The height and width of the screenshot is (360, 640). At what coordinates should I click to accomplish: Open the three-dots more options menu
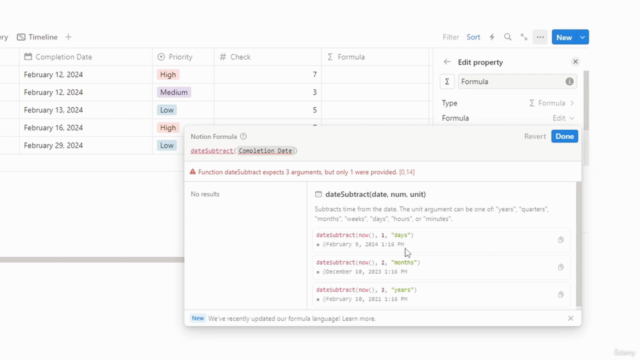pyautogui.click(x=540, y=37)
